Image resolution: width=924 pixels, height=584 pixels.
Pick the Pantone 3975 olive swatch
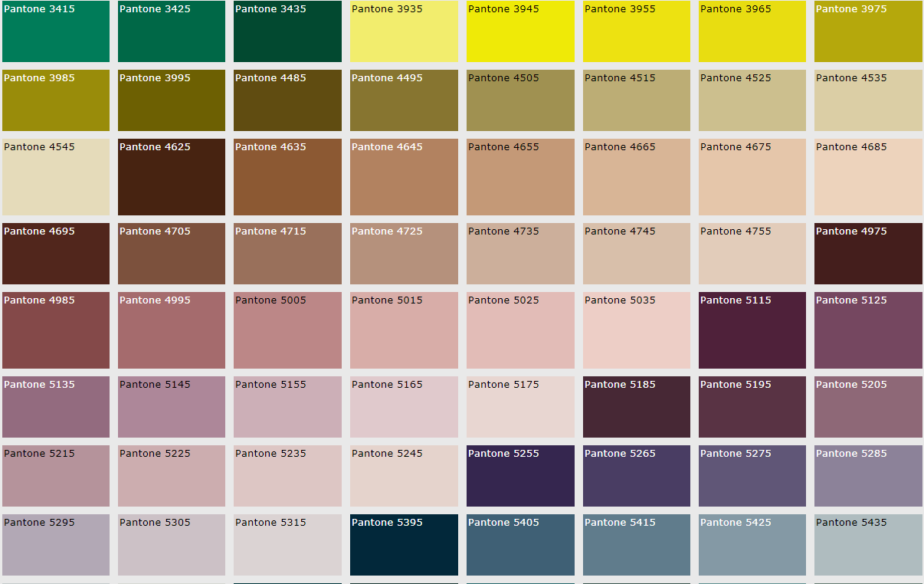tap(868, 31)
